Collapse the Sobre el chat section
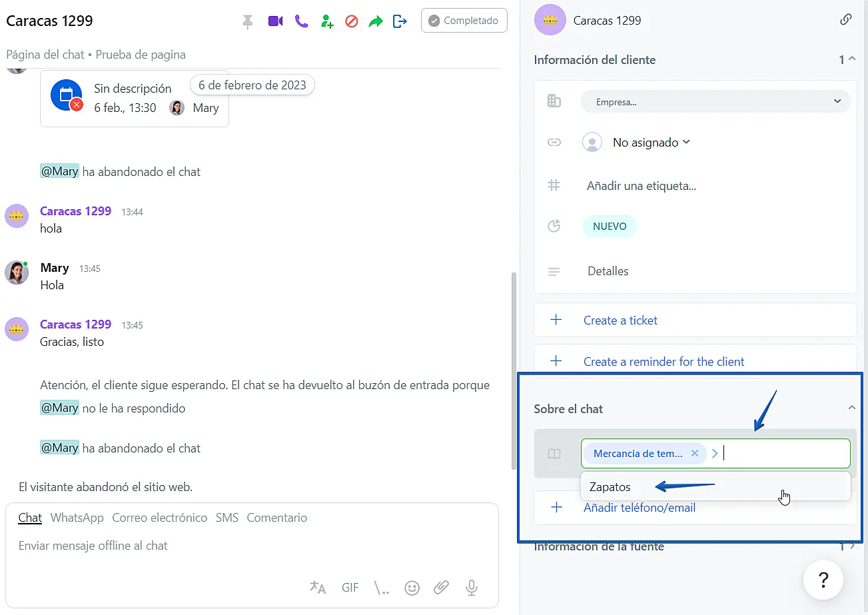Screen dimensions: 868x615 pyautogui.click(x=851, y=407)
